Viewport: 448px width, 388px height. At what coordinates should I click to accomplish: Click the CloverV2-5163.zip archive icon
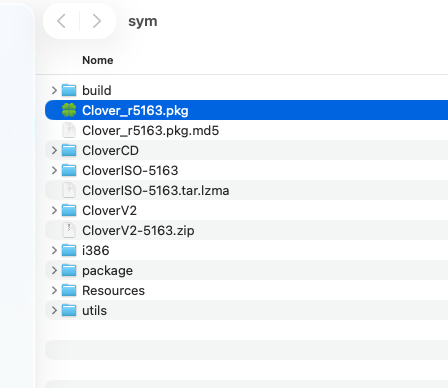coord(69,230)
